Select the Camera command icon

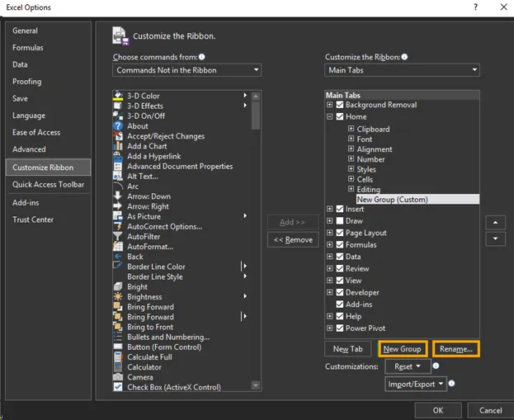pyautogui.click(x=118, y=377)
